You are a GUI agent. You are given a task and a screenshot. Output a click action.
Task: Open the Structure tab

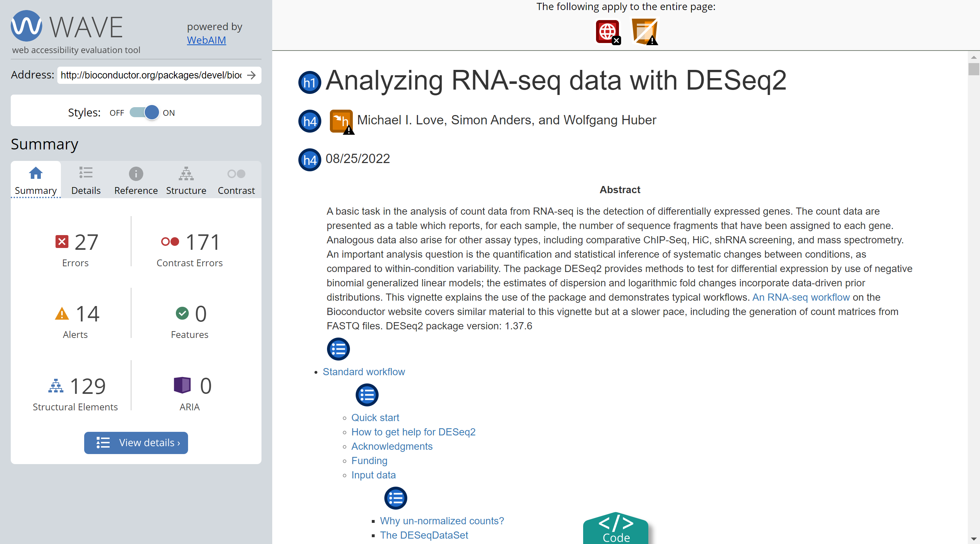point(186,180)
